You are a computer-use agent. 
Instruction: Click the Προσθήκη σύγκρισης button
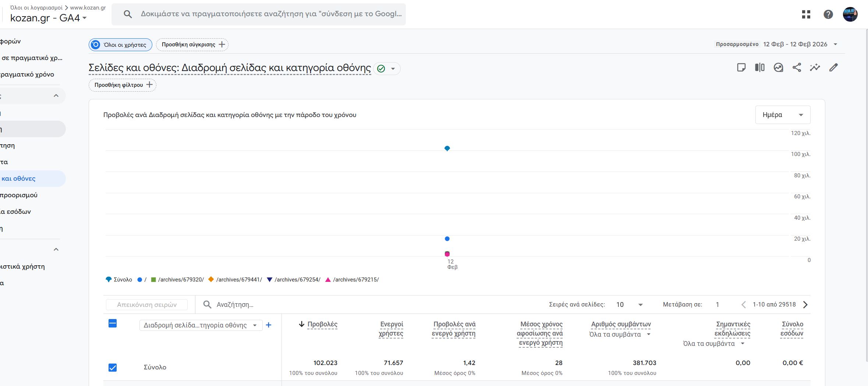tap(192, 45)
